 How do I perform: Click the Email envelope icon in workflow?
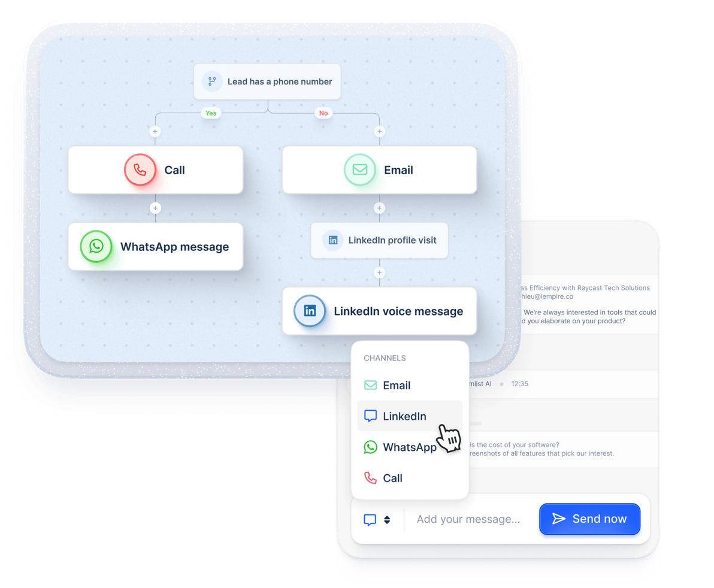coord(360,170)
